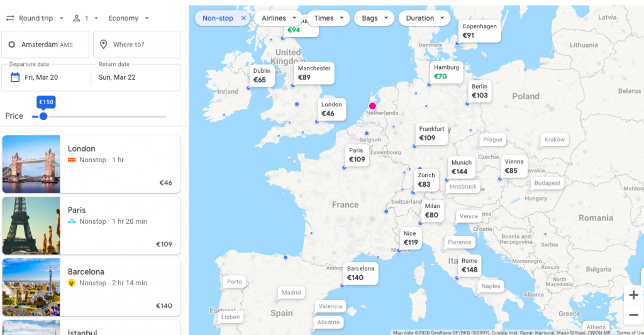Screen dimensions: 644x335
Task: Open the Barcelona Park Güell thumbnail
Action: [31, 287]
